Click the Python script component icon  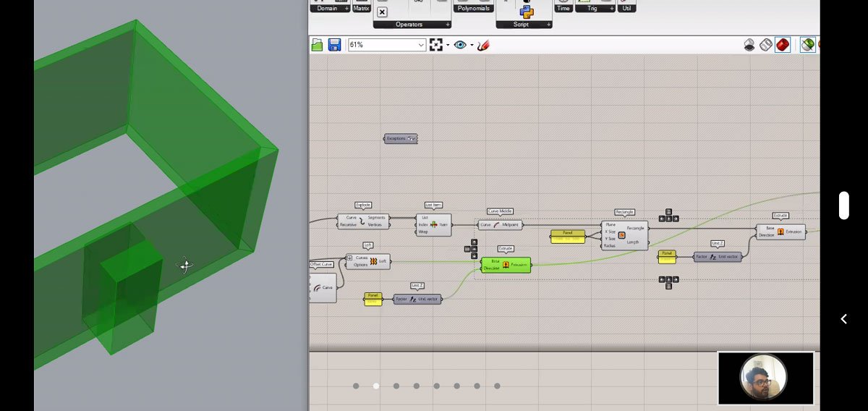527,12
